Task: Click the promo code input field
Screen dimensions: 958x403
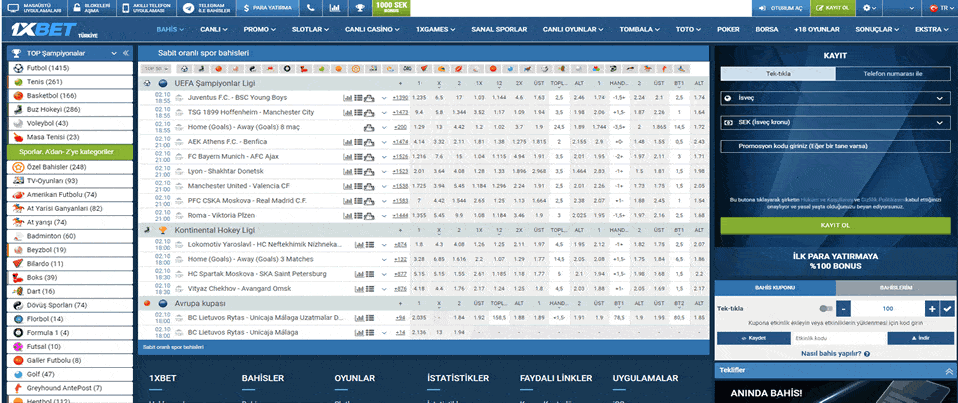Action: point(835,147)
